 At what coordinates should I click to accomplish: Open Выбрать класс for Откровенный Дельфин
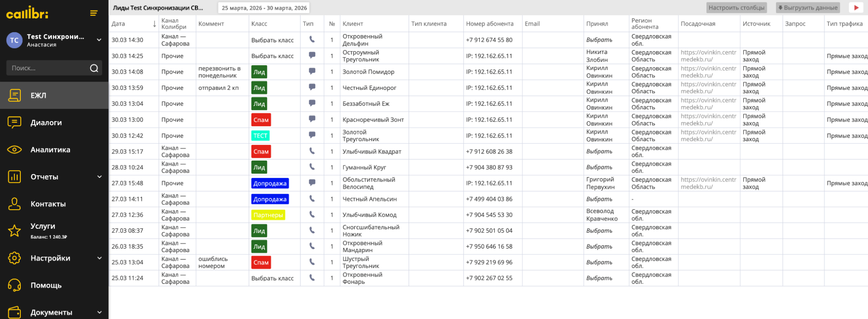tap(272, 40)
